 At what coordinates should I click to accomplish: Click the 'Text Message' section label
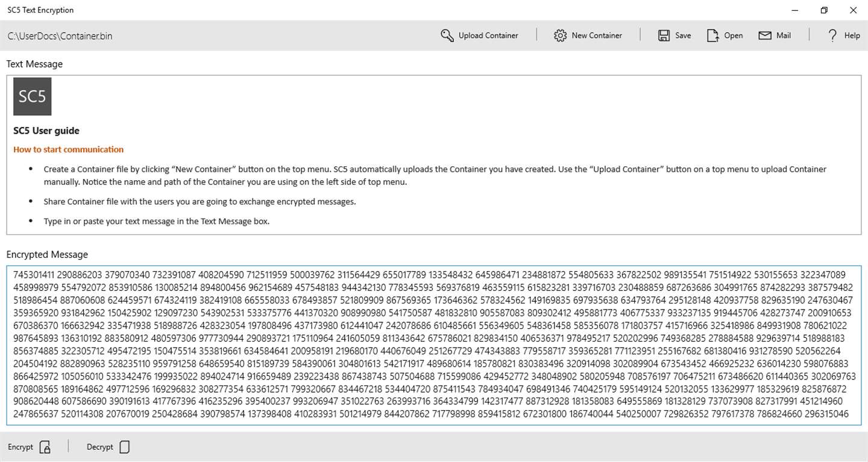[34, 64]
